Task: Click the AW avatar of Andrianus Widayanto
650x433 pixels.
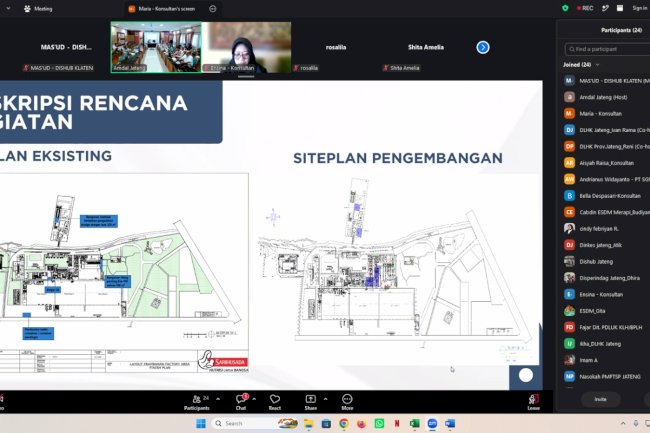Action: (569, 179)
